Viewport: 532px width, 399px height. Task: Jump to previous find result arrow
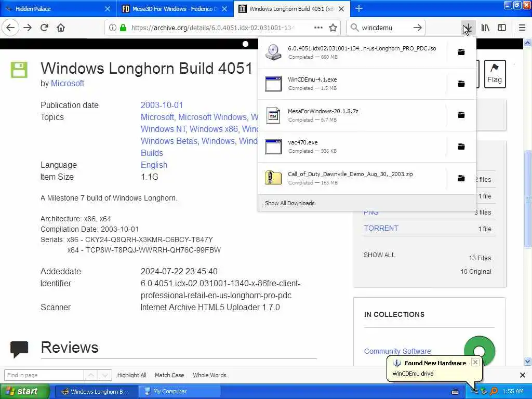91,375
